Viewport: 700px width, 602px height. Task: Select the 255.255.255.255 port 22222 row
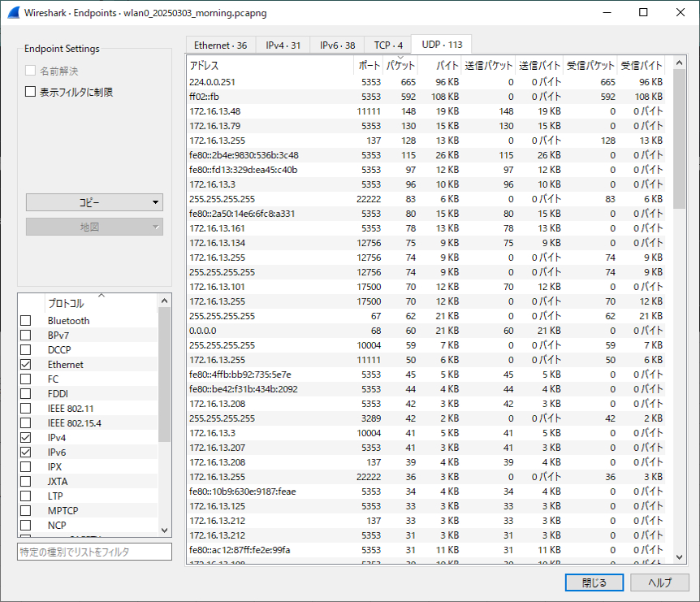point(426,199)
